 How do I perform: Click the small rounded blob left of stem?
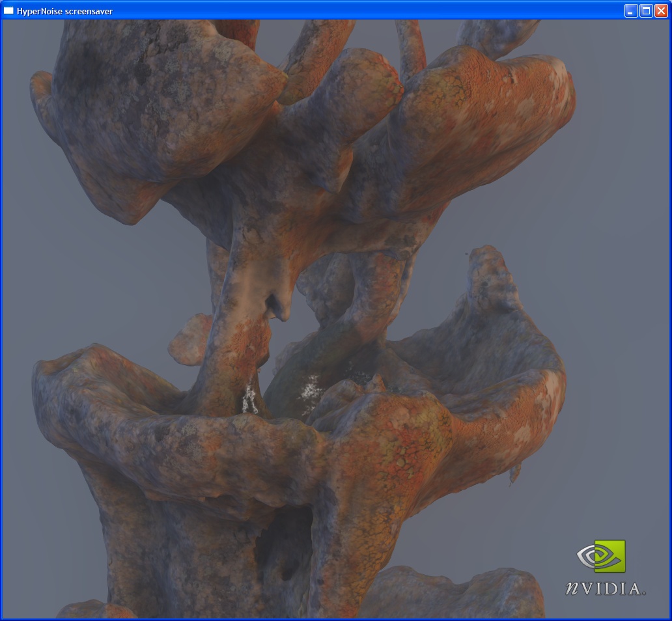tap(189, 338)
